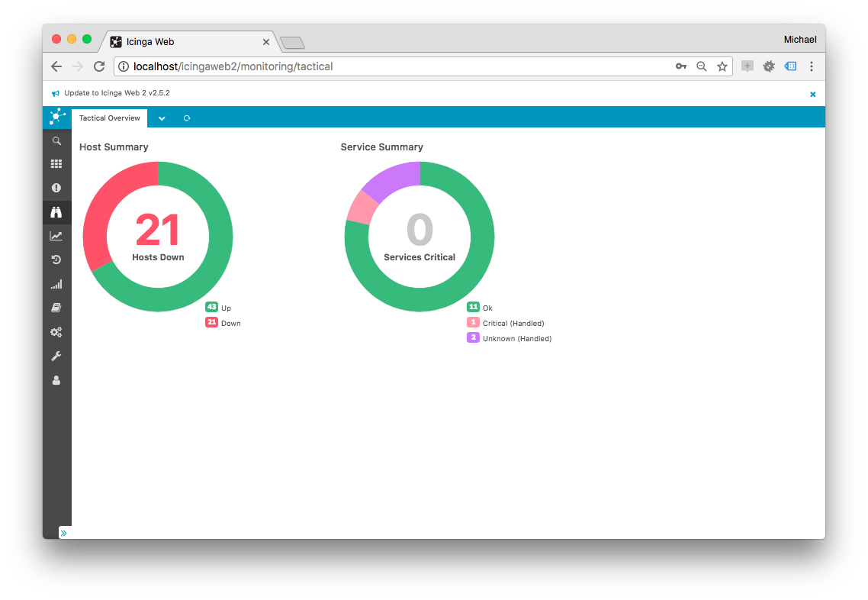The width and height of the screenshot is (868, 600).
Task: Select the Icinga Web browser tab
Action: pyautogui.click(x=188, y=41)
